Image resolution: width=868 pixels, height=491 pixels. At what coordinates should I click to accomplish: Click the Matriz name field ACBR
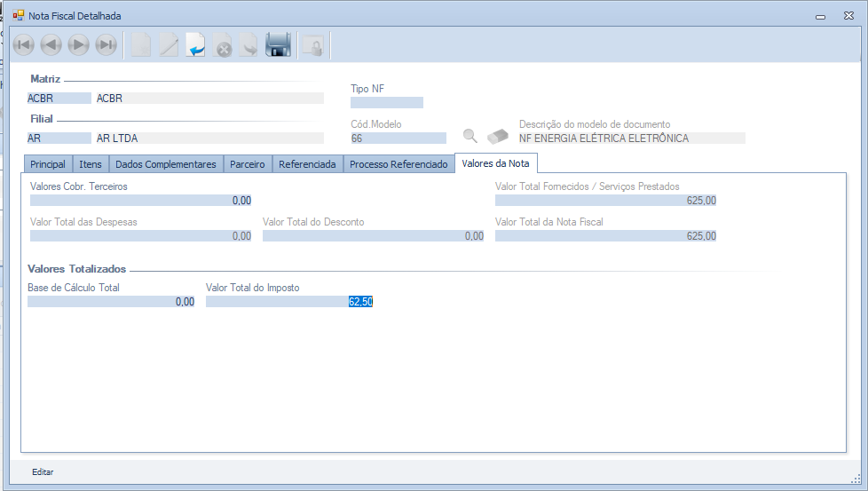pos(209,98)
